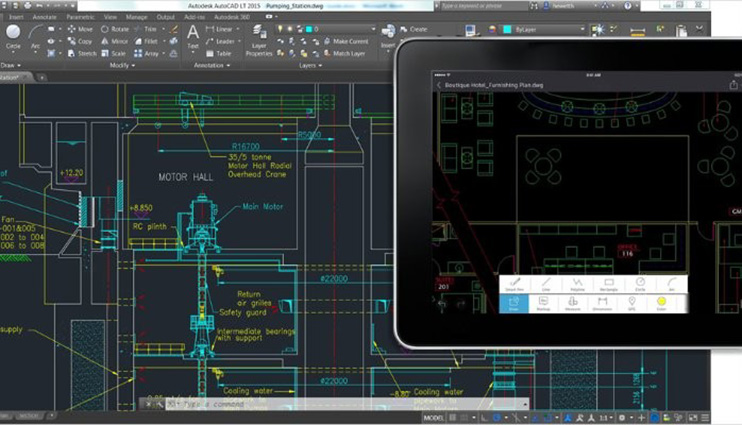Click the Measure distance ruler icon

(637, 31)
